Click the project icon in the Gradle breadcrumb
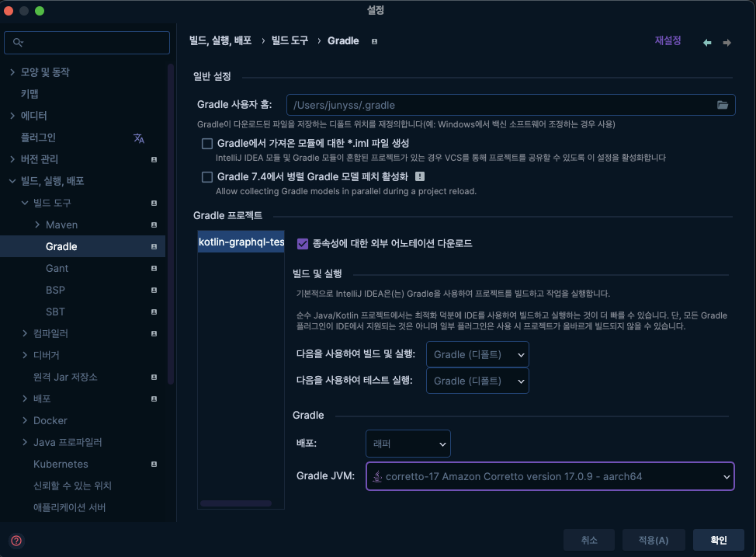Viewport: 756px width, 557px height. click(x=374, y=41)
